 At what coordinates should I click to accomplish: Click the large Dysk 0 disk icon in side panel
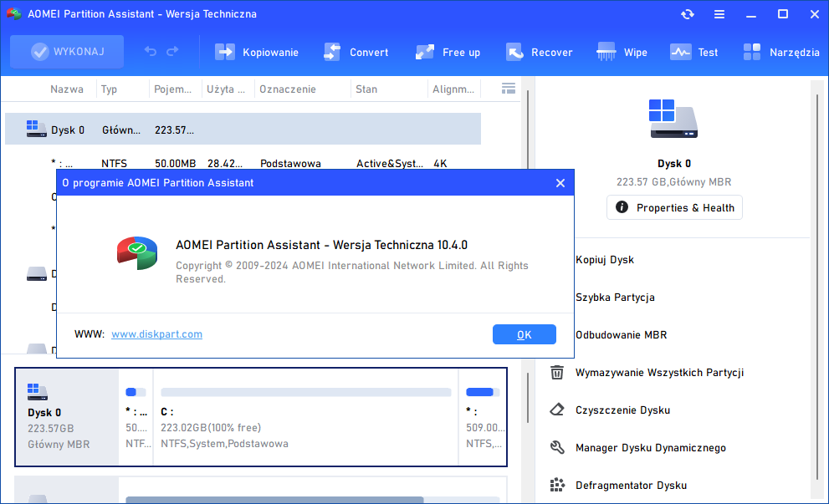tap(673, 119)
